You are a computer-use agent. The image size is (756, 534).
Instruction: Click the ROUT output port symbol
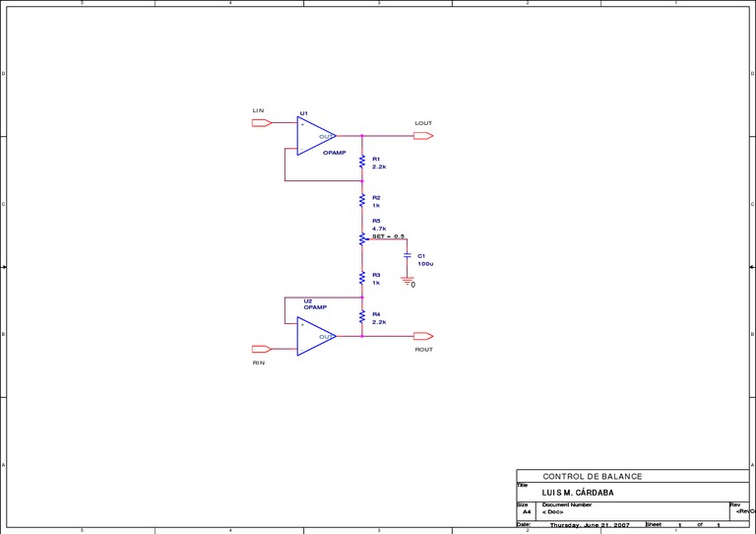tap(423, 336)
